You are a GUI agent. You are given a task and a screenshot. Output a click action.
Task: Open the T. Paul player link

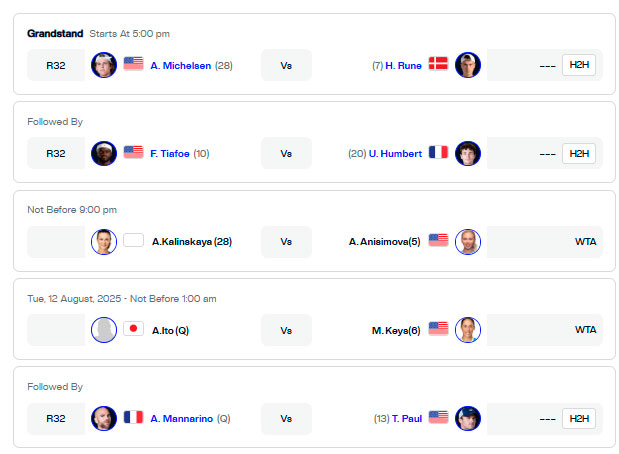pos(407,418)
